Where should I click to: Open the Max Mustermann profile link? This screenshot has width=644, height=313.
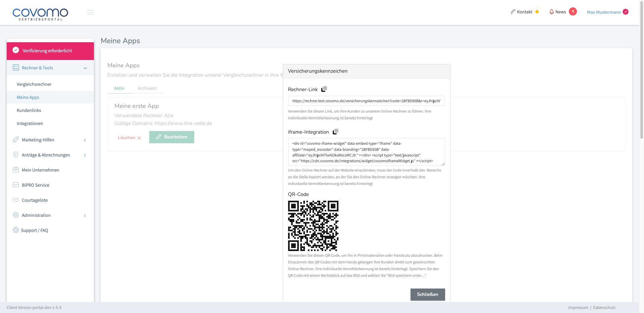[x=604, y=12]
